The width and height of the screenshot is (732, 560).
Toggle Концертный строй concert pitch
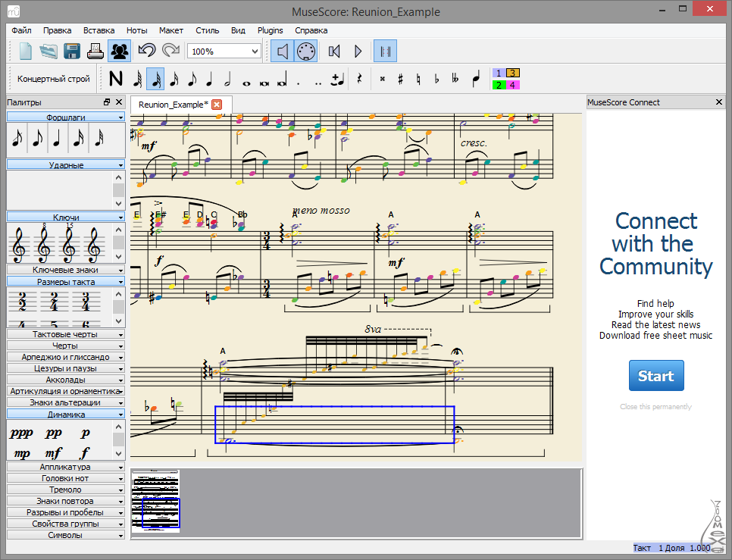click(54, 79)
